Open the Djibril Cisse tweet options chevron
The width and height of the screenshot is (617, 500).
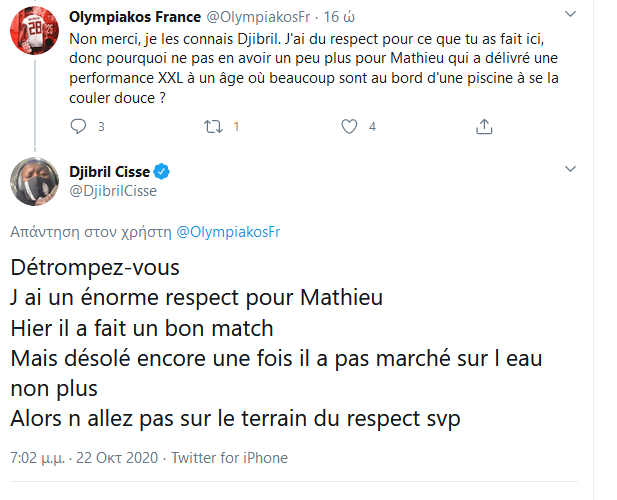coord(569,172)
